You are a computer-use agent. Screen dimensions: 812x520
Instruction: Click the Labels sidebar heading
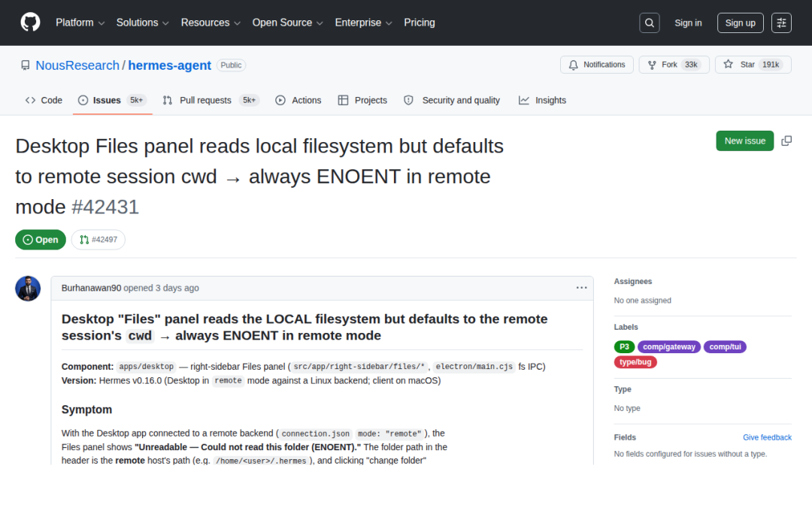click(x=626, y=328)
